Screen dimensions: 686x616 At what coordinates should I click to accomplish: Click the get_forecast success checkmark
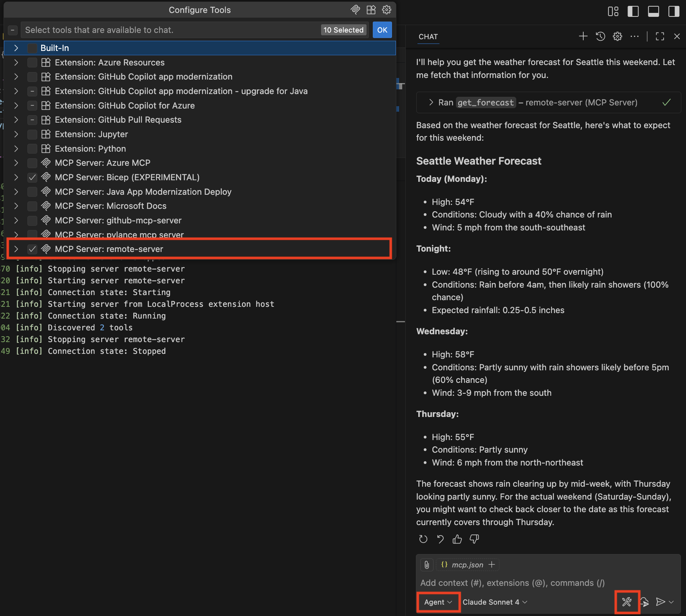coord(666,102)
